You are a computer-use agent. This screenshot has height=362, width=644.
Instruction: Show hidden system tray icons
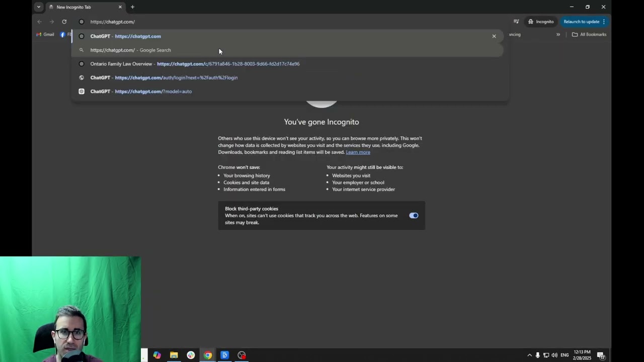[x=529, y=355]
